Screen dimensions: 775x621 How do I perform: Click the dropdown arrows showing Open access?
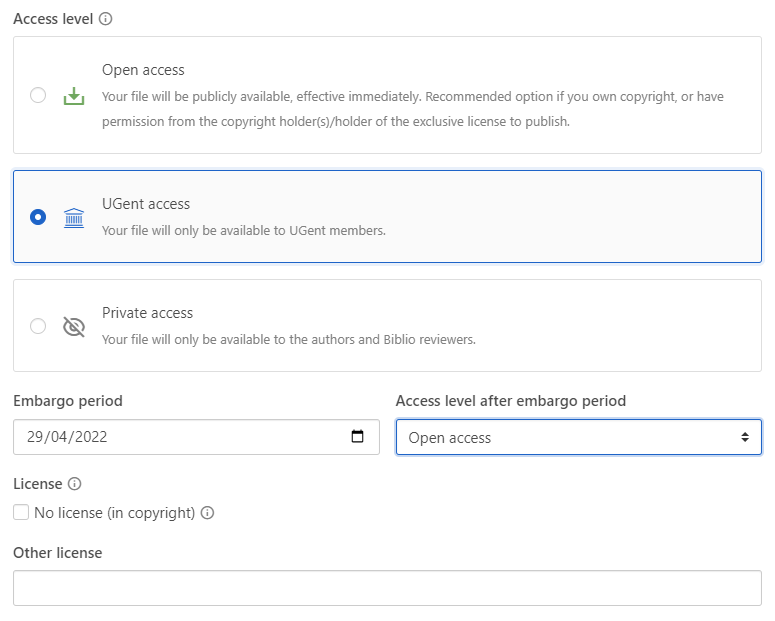tap(744, 437)
